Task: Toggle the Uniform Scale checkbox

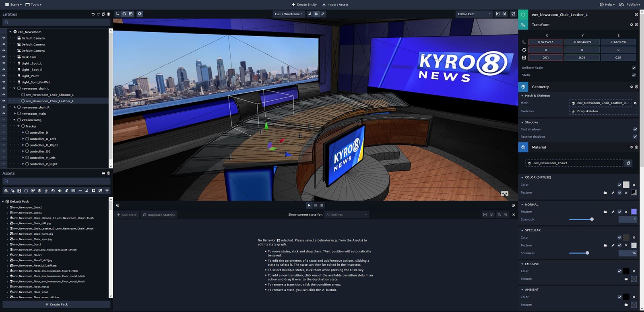Action: (x=634, y=68)
